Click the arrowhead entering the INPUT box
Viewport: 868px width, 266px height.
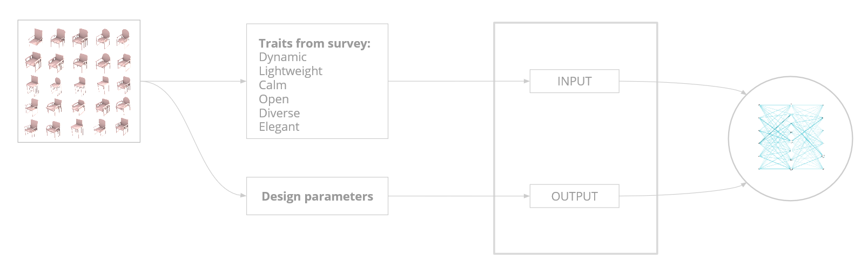tap(527, 82)
